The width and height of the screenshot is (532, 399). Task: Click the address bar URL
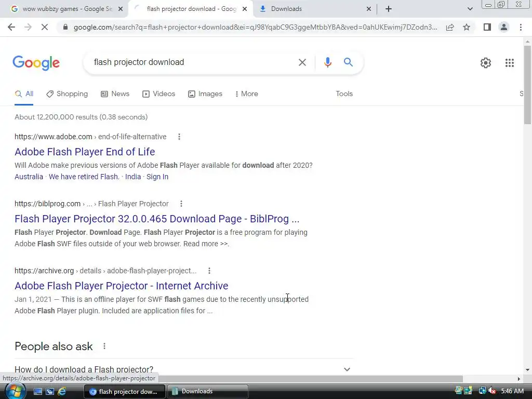255,27
